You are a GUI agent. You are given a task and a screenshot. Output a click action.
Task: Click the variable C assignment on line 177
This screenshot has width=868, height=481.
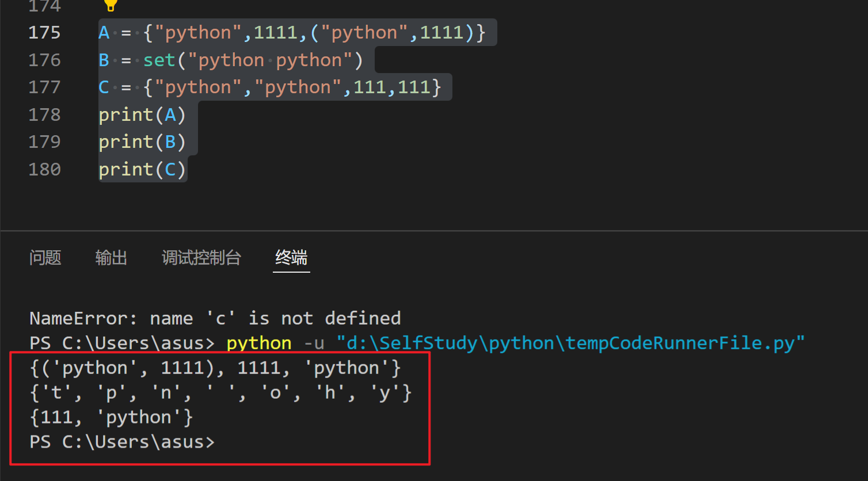104,87
